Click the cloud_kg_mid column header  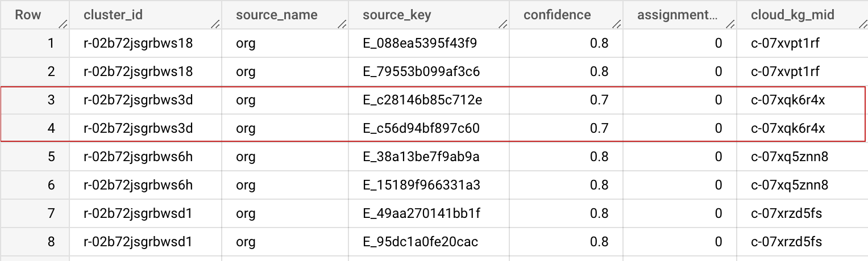tap(792, 15)
